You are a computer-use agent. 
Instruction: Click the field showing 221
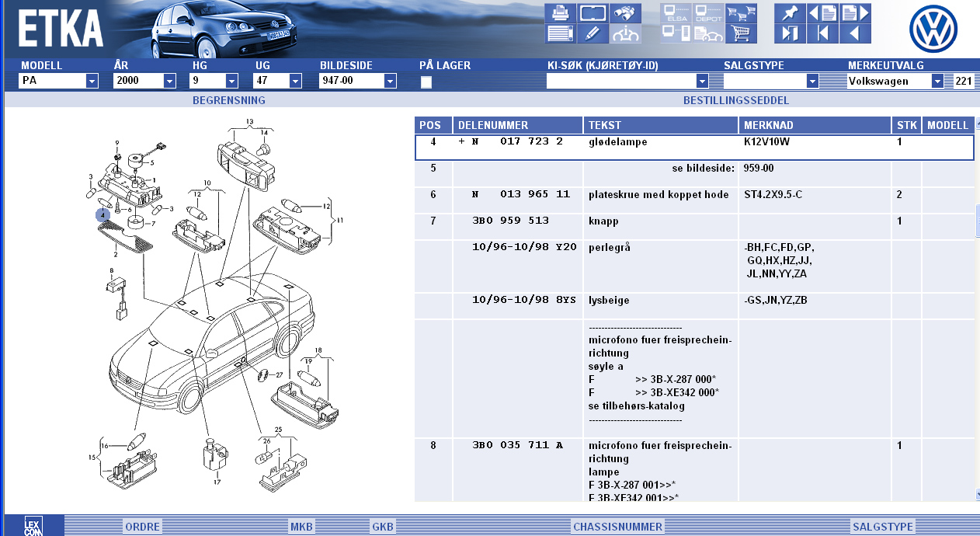pyautogui.click(x=964, y=81)
